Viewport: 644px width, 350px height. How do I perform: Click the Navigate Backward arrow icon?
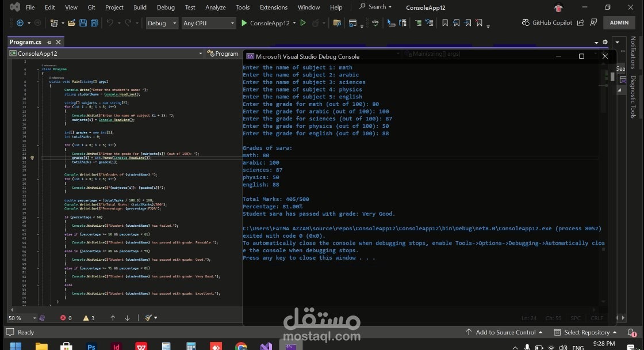[20, 23]
